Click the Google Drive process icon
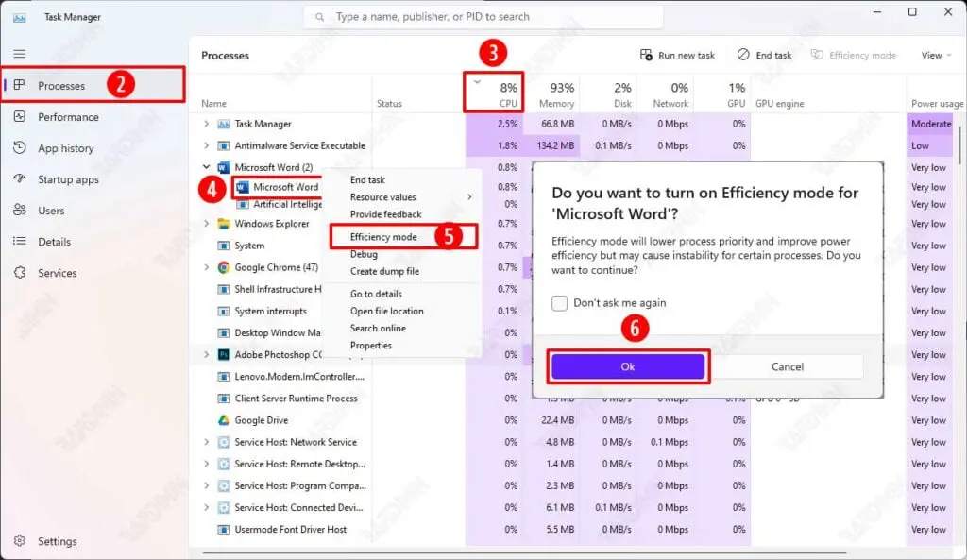 coord(224,420)
